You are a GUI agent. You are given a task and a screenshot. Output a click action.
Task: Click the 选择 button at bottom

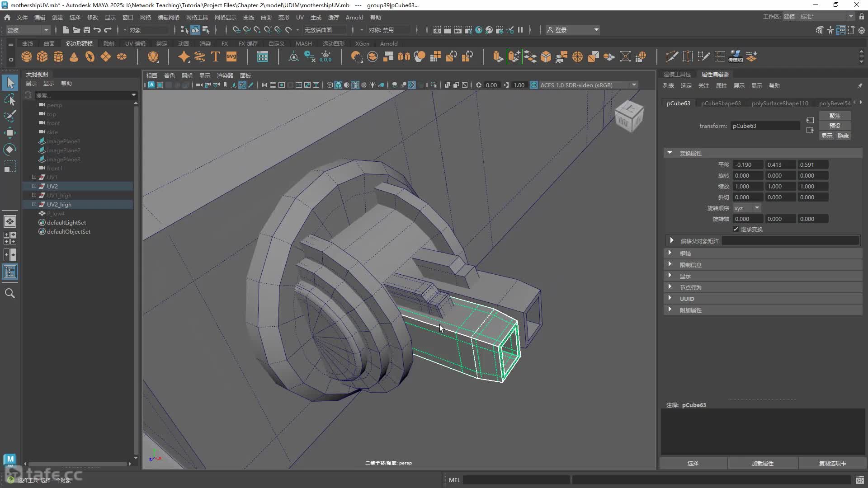point(693,463)
